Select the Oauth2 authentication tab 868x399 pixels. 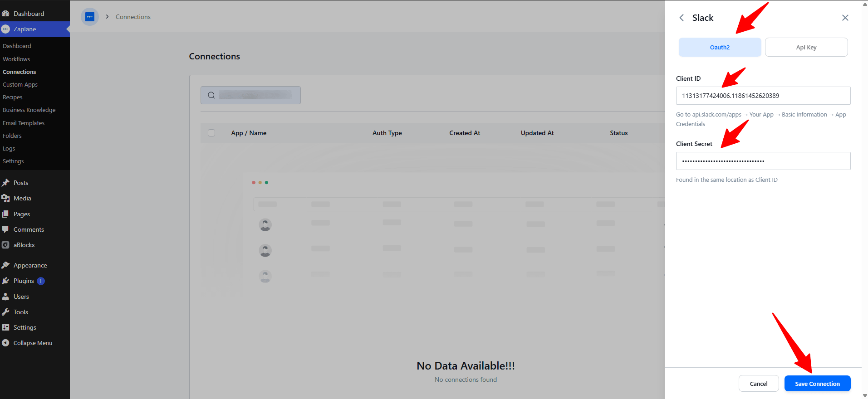click(720, 47)
